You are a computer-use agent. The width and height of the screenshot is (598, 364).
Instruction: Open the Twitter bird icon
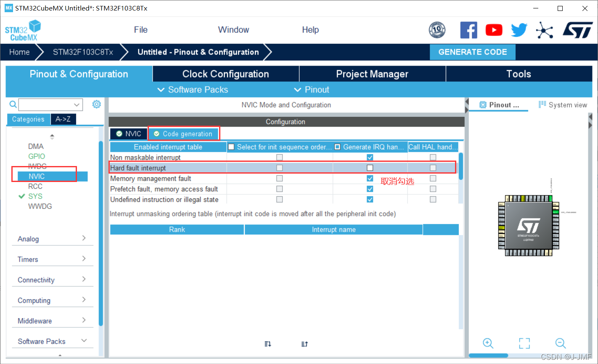(x=519, y=30)
